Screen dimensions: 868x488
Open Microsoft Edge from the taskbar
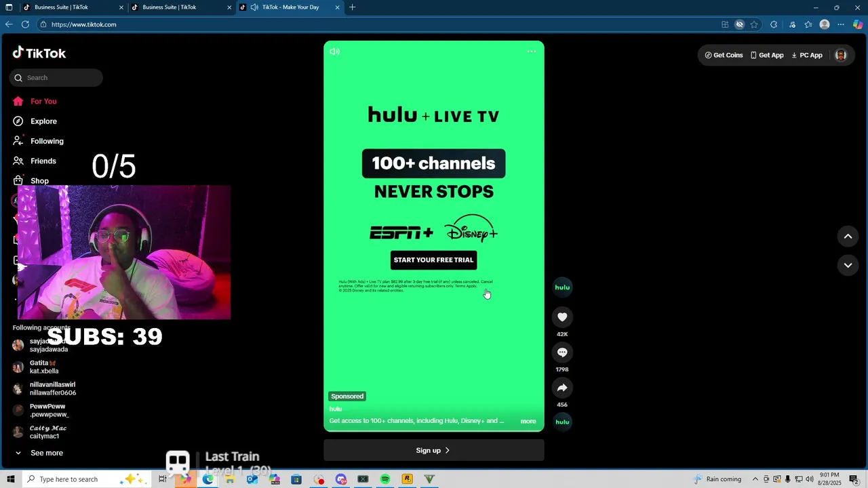[208, 479]
